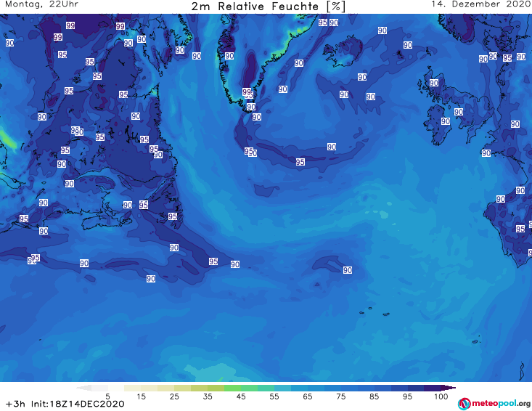532x411 pixels.
Task: Click the 90 contour label northwest of the Azores
Action: click(x=348, y=270)
